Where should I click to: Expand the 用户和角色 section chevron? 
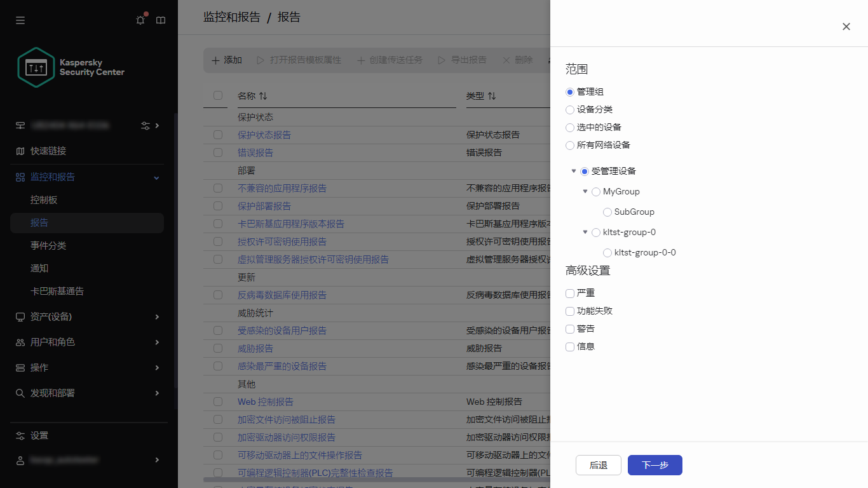click(156, 342)
